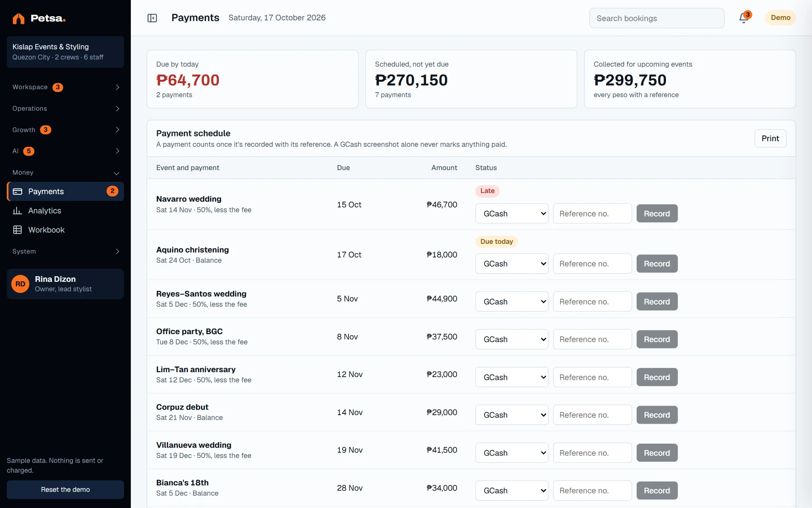Collapse sidebar with the panel toggle icon
This screenshot has width=812, height=508.
pyautogui.click(x=152, y=18)
